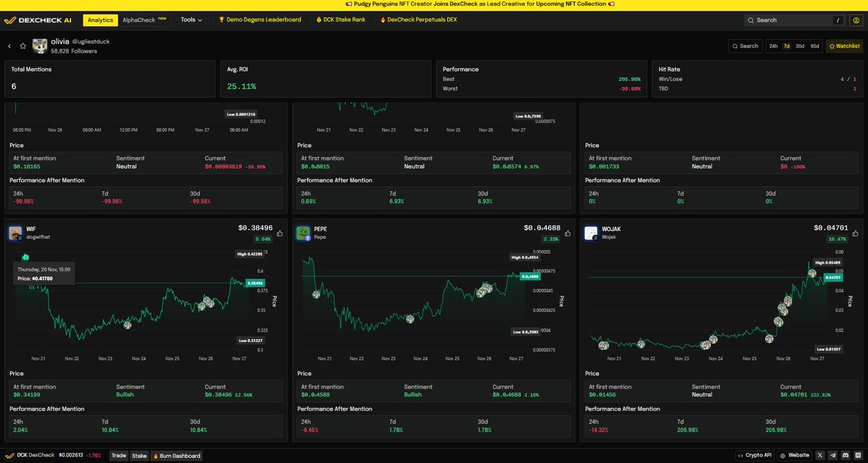Viewport: 868px width, 463px height.
Task: Click the mention marker on PEPE chart near Nov 24
Action: 410,319
